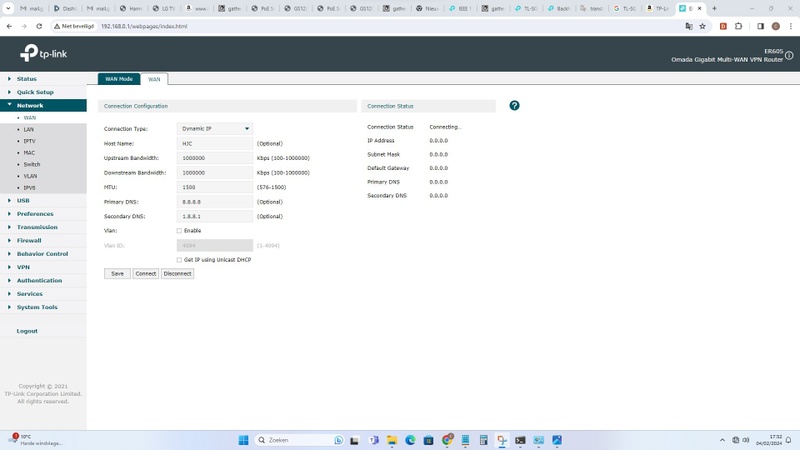800x450 pixels.
Task: Open the Chrome profile avatar
Action: 776,26
